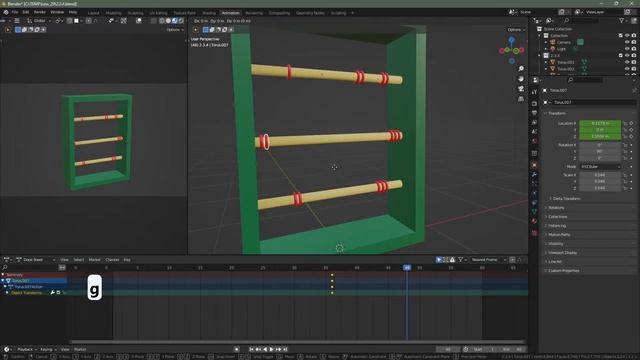This screenshot has height=360, width=640.
Task: Hide the Camera in the outliner
Action: (627, 42)
